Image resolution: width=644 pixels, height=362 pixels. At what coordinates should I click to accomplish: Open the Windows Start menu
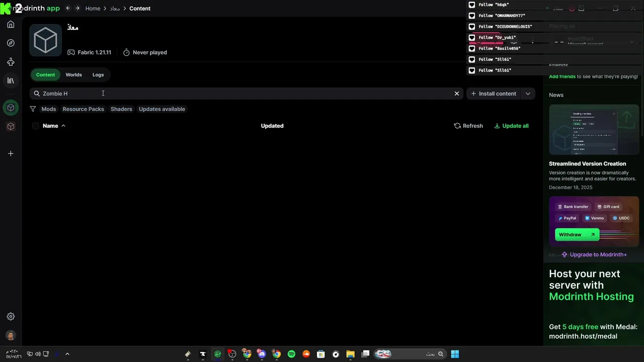click(455, 354)
